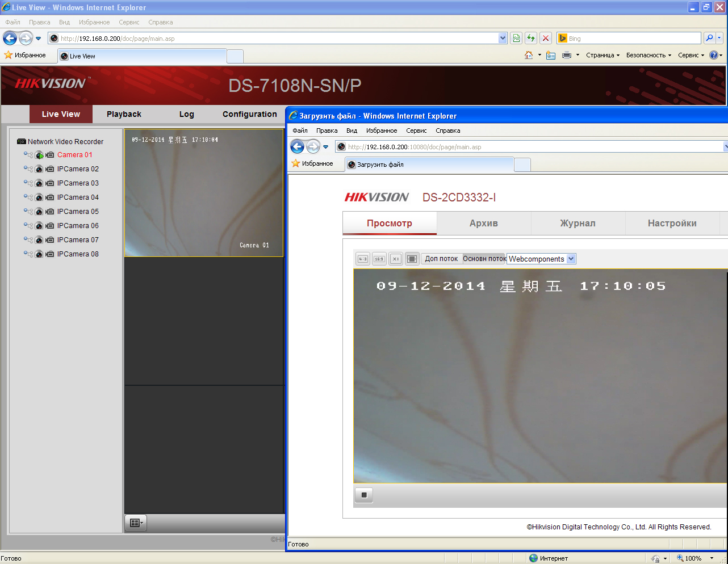Open window division layout dropdown
Screen dimensions: 728x564
click(136, 523)
